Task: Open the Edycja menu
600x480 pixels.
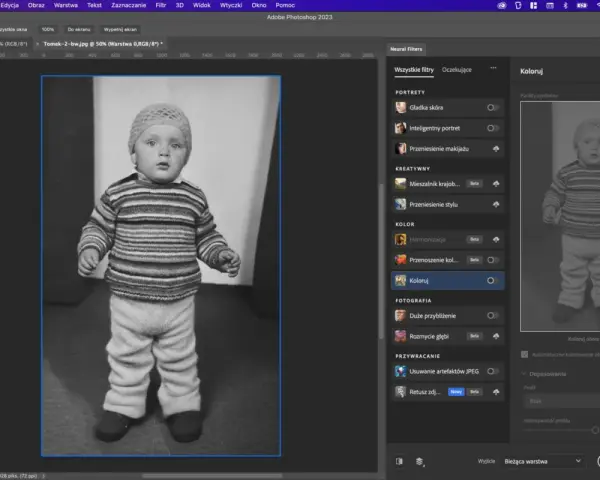Action: tap(10, 5)
